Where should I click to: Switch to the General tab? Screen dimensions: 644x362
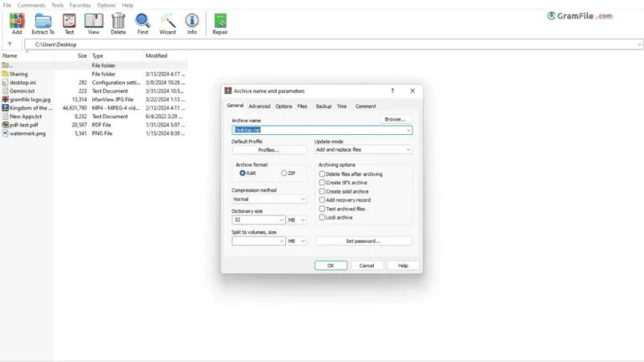coord(235,106)
